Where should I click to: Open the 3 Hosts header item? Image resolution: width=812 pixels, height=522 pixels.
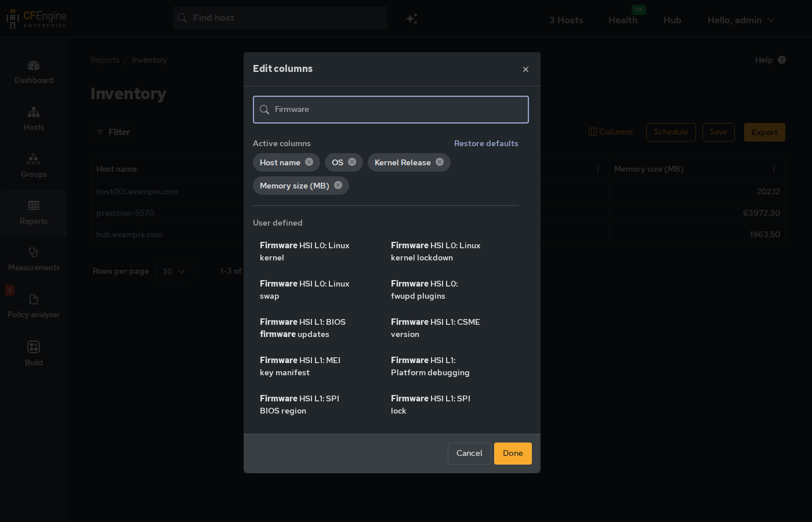(x=566, y=20)
